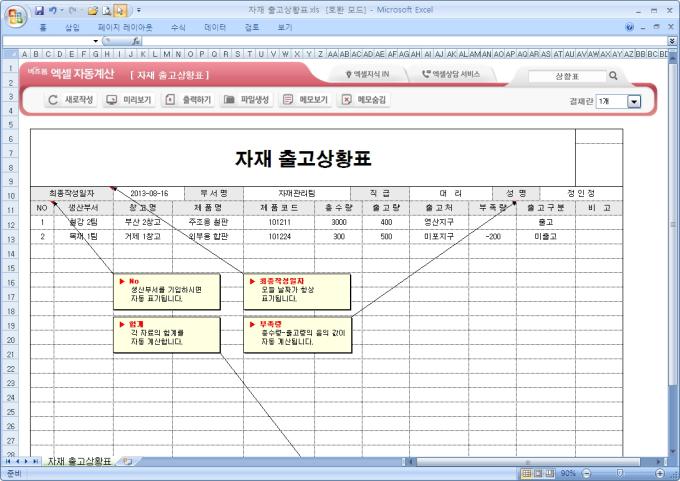Click the zoom slider handle
The width and height of the screenshot is (680, 481).
620,474
